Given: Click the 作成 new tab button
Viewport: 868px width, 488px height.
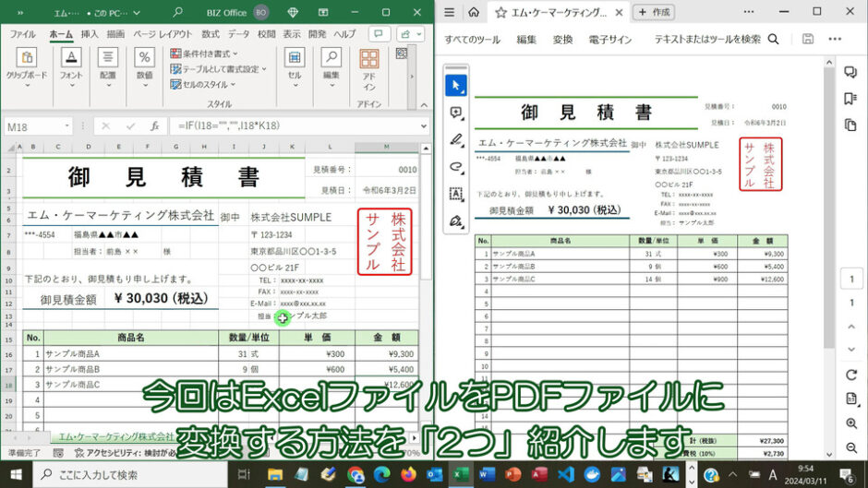Looking at the screenshot, I should coord(655,12).
